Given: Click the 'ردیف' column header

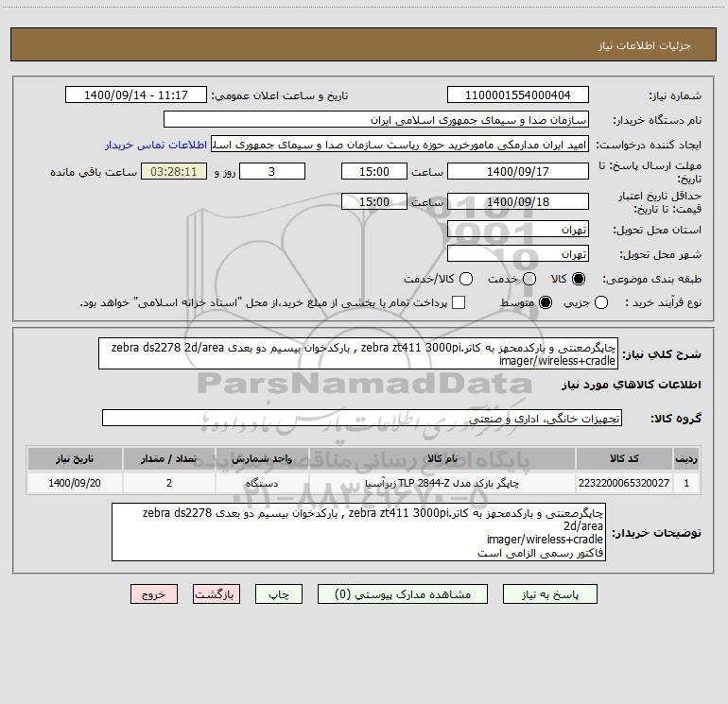Looking at the screenshot, I should 686,458.
